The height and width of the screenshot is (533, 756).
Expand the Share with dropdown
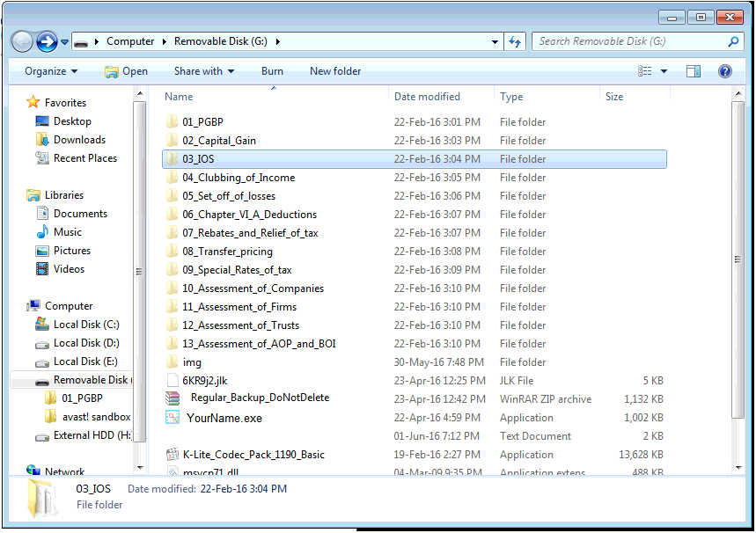[203, 71]
